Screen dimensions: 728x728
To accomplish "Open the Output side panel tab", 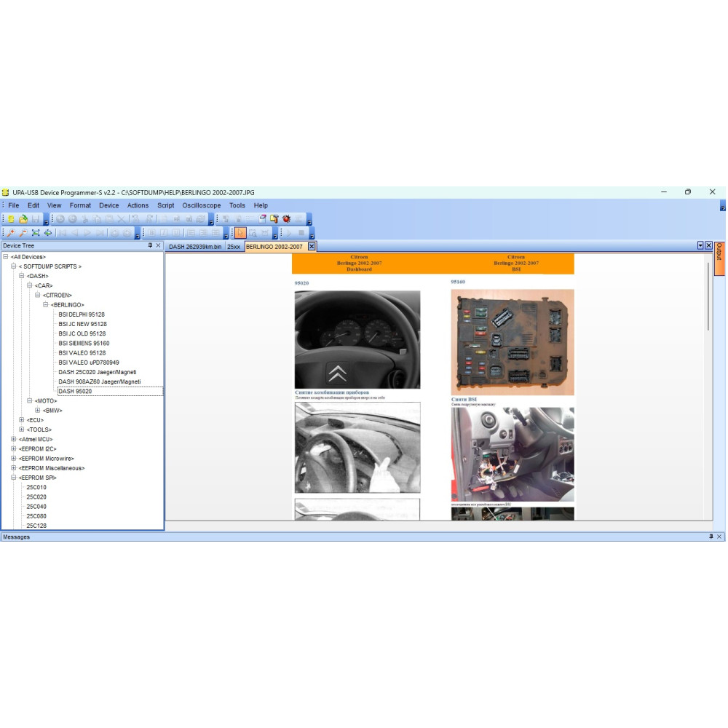I will pyautogui.click(x=719, y=259).
